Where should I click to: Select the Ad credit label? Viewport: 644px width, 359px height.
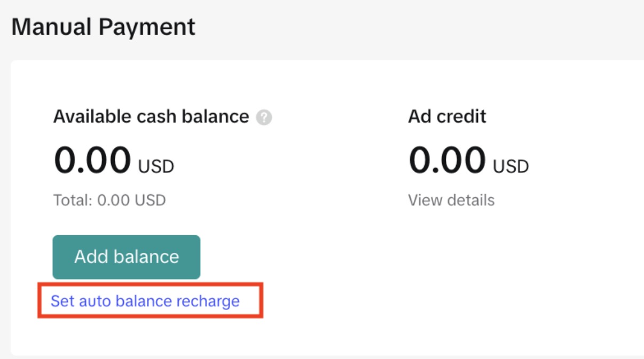447,116
